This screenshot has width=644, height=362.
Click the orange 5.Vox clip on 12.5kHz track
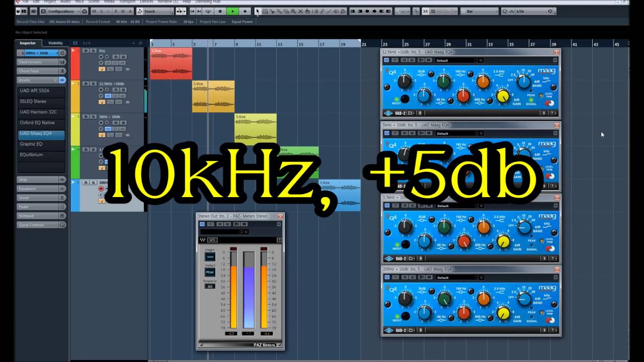[213, 97]
